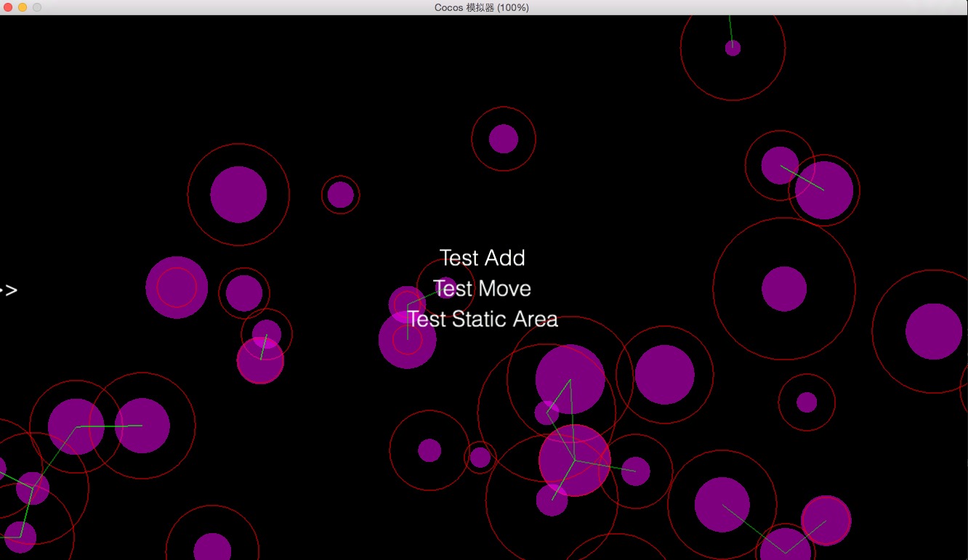Click the arrow label at left edge
The image size is (968, 560).
tap(8, 291)
